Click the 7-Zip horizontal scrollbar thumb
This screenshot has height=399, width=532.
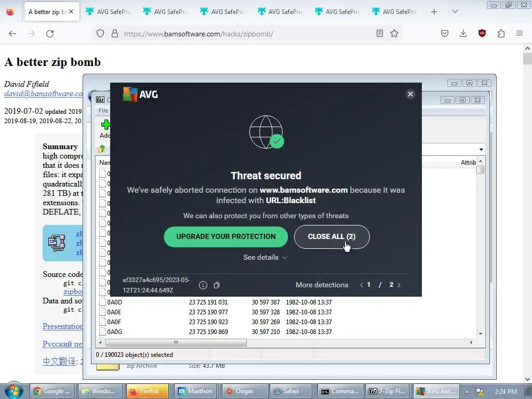[x=176, y=342]
